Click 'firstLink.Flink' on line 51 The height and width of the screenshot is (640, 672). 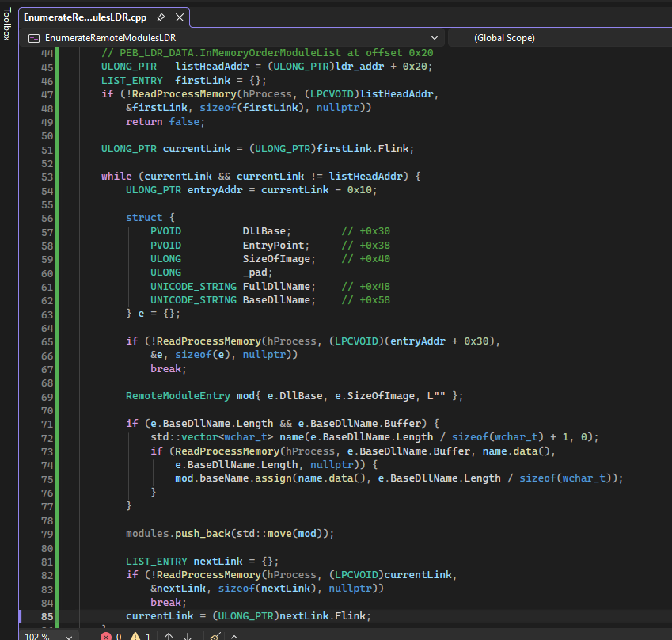pos(363,149)
